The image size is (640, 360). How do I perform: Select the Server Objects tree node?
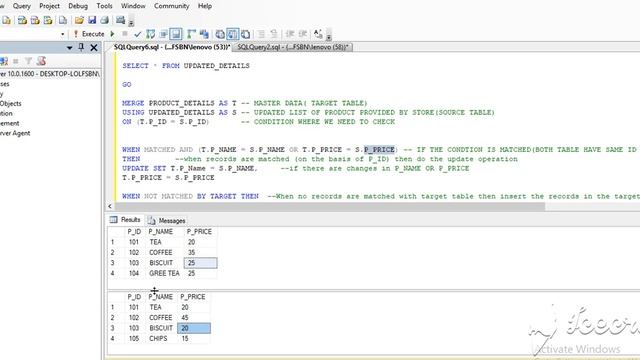[x=11, y=104]
